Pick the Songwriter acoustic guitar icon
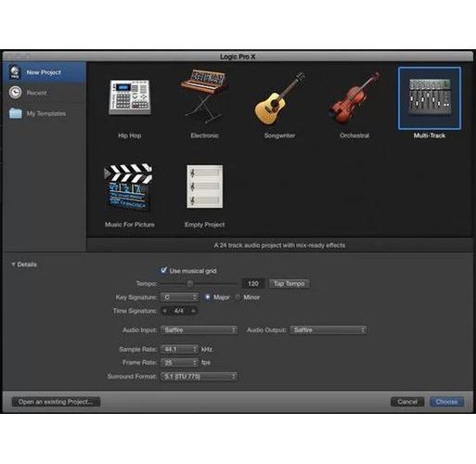The height and width of the screenshot is (464, 476). (x=279, y=98)
